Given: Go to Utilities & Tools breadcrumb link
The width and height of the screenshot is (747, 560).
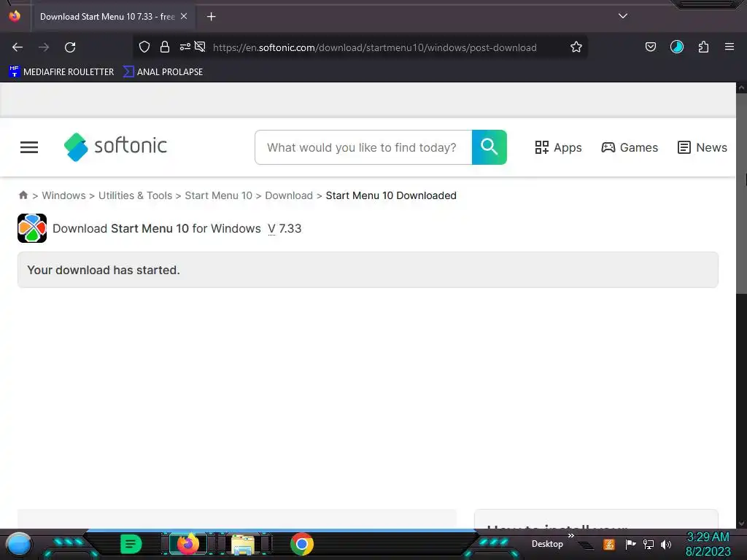Looking at the screenshot, I should (135, 195).
